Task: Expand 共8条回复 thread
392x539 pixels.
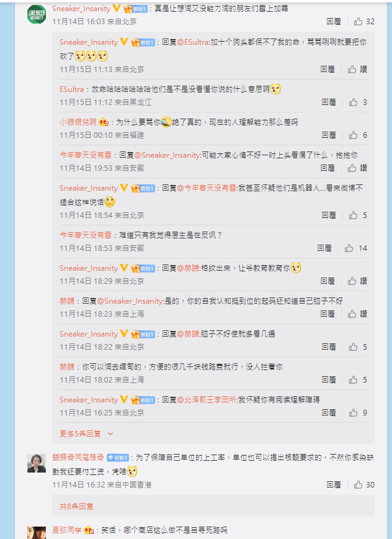Action: [x=76, y=506]
